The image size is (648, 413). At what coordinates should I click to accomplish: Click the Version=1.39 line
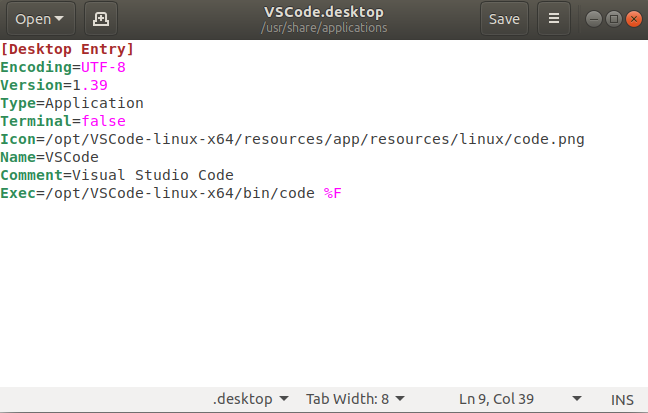[54, 85]
